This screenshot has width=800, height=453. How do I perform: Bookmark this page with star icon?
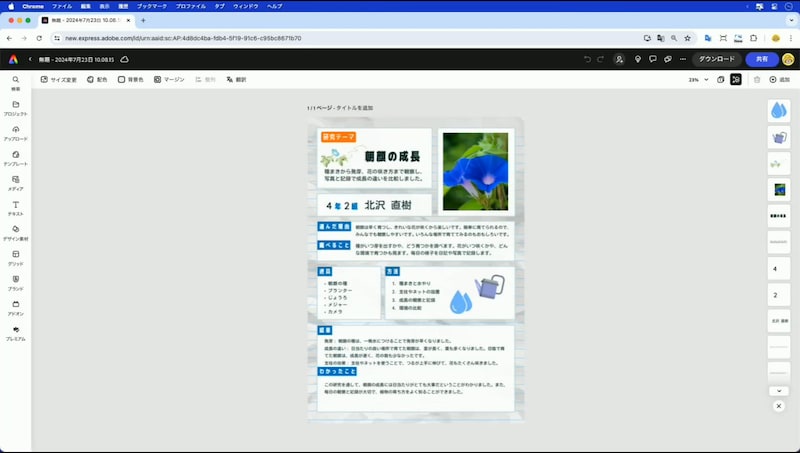tap(687, 38)
